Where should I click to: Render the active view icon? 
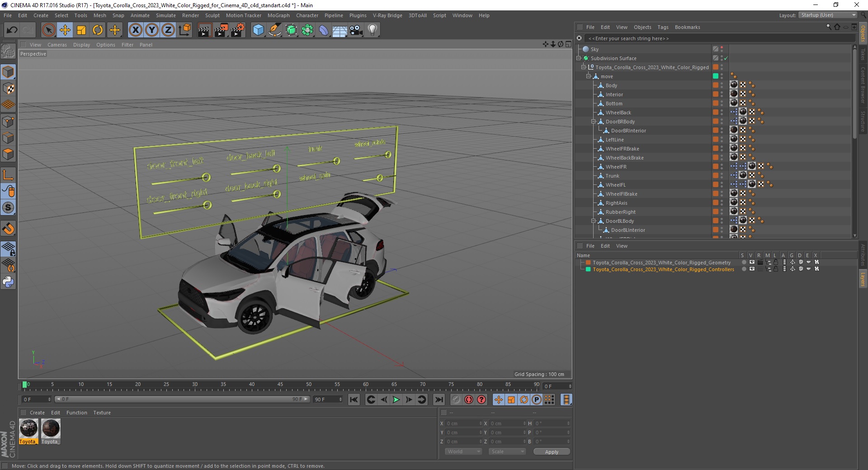pyautogui.click(x=204, y=30)
